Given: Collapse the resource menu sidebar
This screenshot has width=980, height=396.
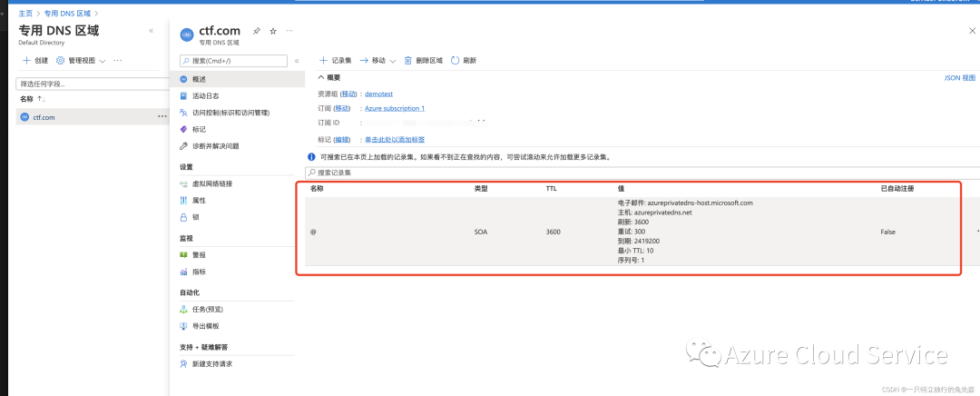Looking at the screenshot, I should pos(296,61).
